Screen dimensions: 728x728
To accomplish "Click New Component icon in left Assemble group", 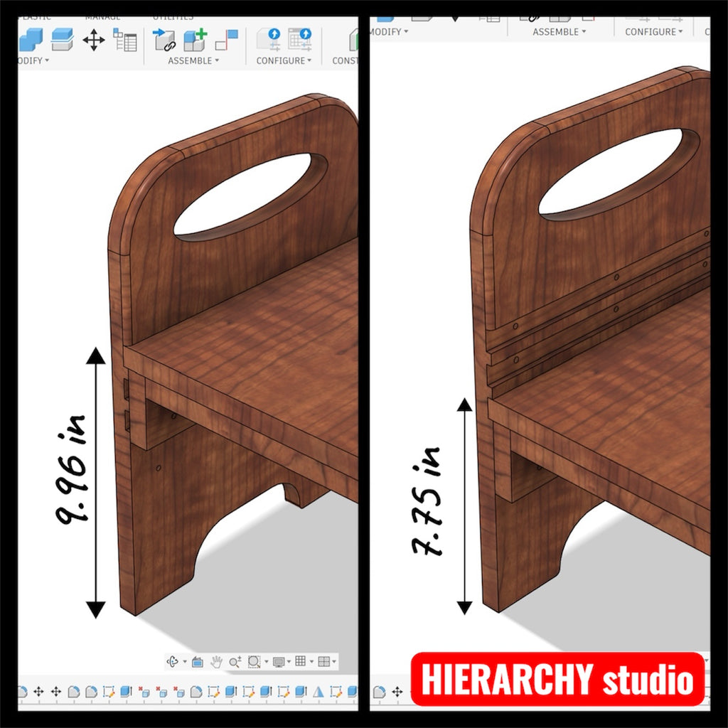I will point(195,40).
